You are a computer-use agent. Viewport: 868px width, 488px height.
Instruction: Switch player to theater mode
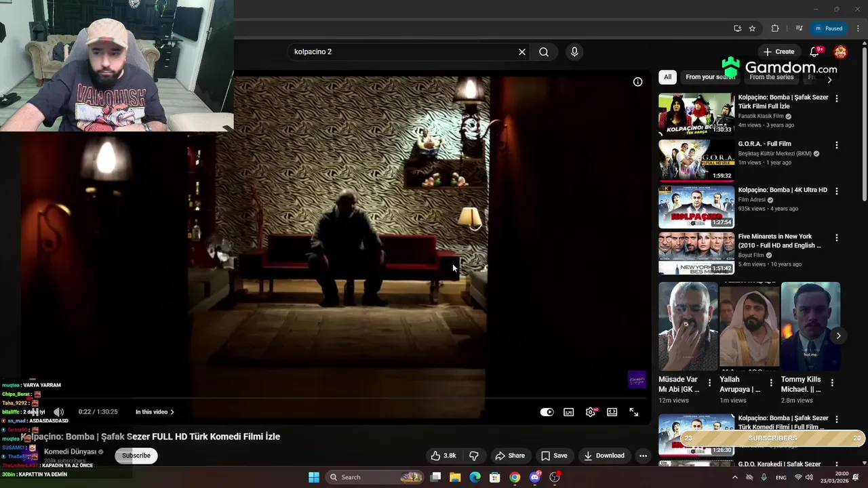click(612, 412)
